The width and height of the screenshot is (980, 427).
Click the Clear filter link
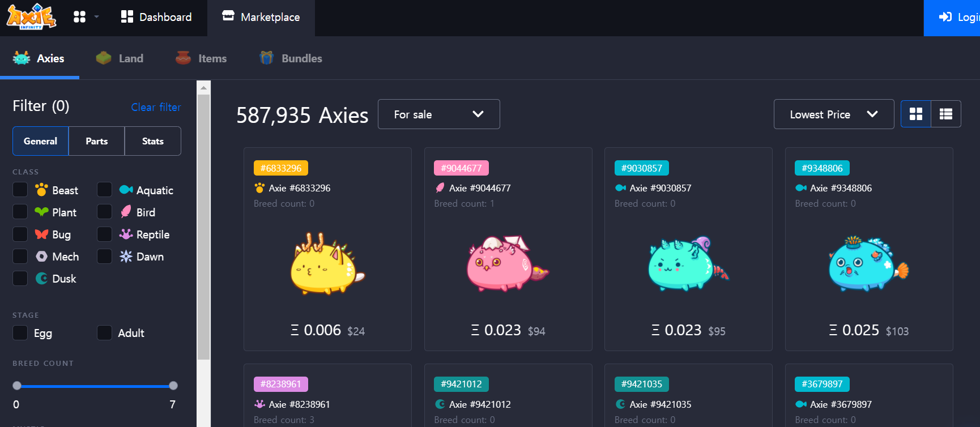tap(156, 107)
